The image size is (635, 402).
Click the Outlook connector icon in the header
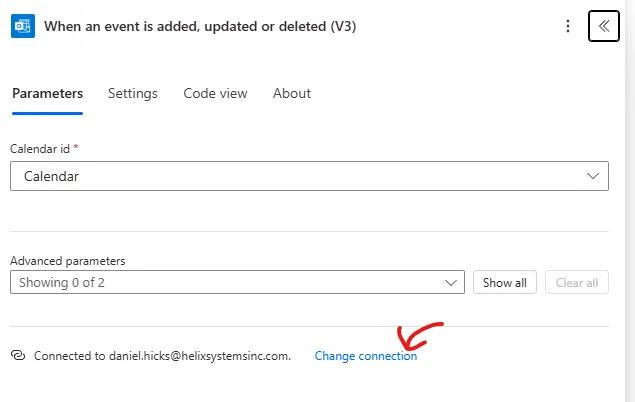[23, 26]
